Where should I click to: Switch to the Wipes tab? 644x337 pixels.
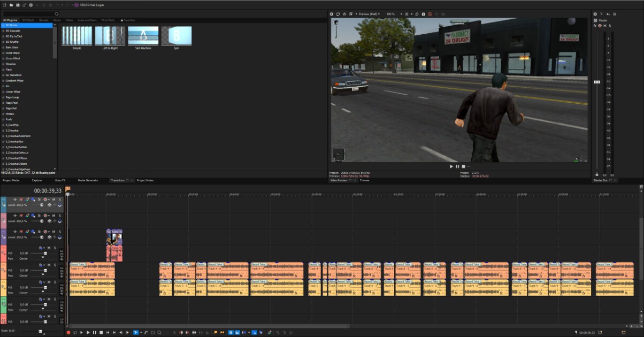(x=57, y=20)
